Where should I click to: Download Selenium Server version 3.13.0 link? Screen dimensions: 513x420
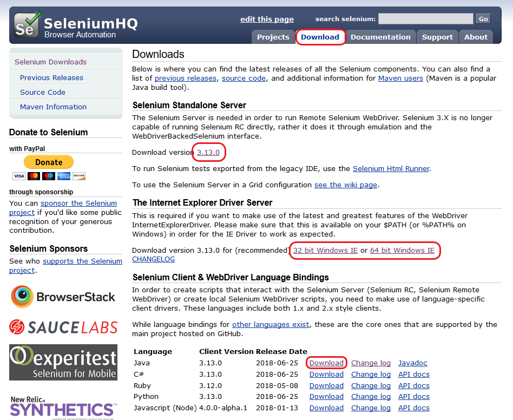click(208, 153)
